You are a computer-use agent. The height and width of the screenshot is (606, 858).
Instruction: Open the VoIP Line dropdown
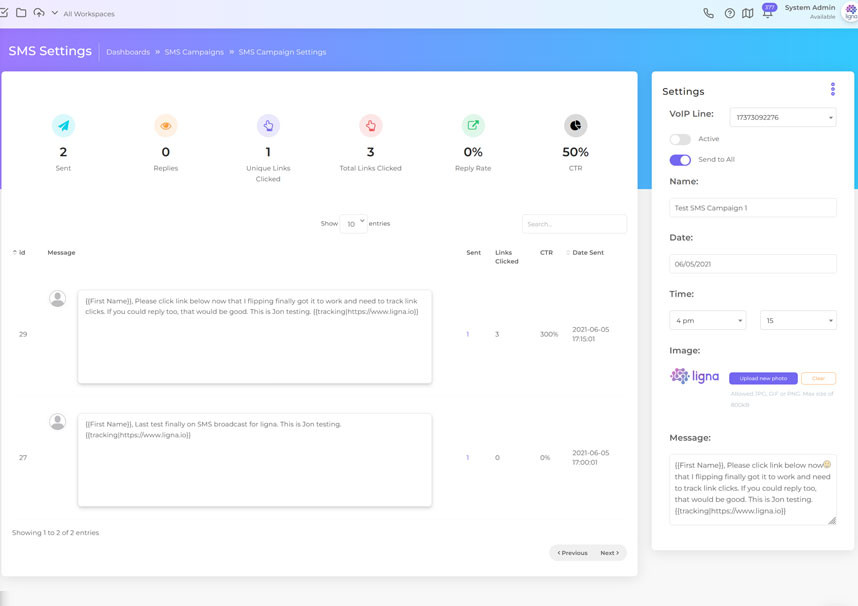click(782, 118)
